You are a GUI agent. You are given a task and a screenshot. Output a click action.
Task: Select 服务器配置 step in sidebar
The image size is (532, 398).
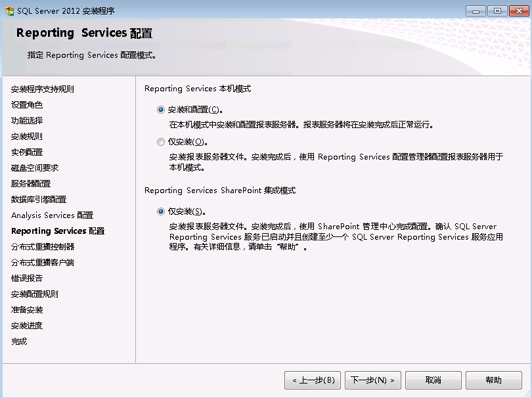pyautogui.click(x=31, y=183)
